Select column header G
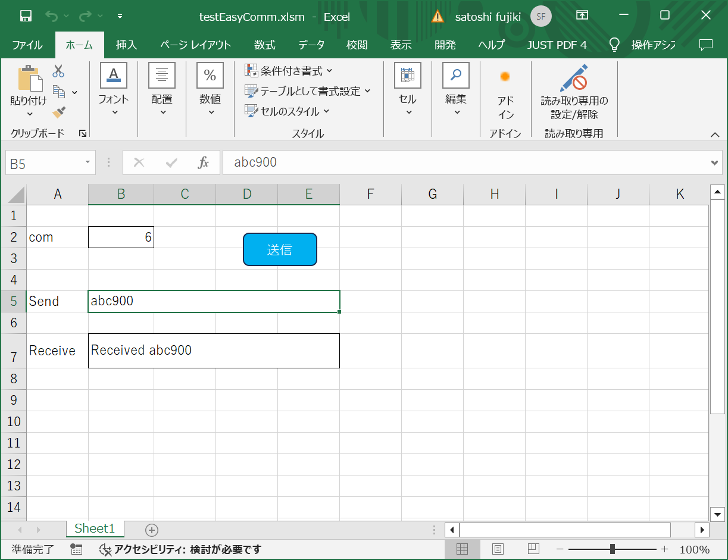This screenshot has width=728, height=560. 433,194
